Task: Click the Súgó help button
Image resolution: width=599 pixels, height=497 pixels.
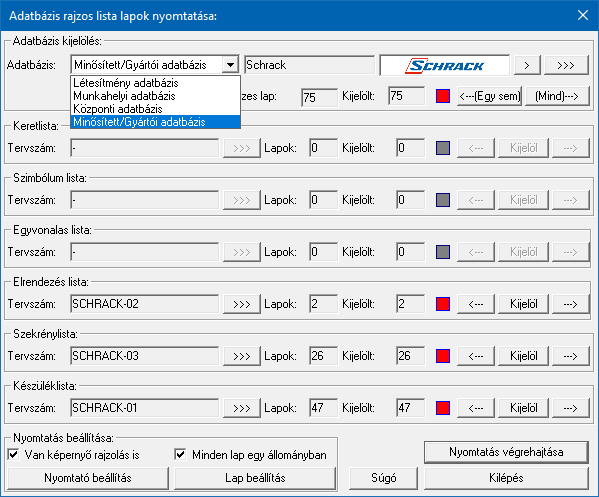Action: point(384,478)
